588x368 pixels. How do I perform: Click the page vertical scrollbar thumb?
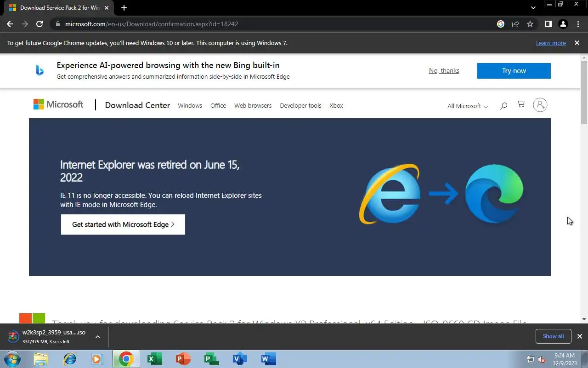click(584, 92)
